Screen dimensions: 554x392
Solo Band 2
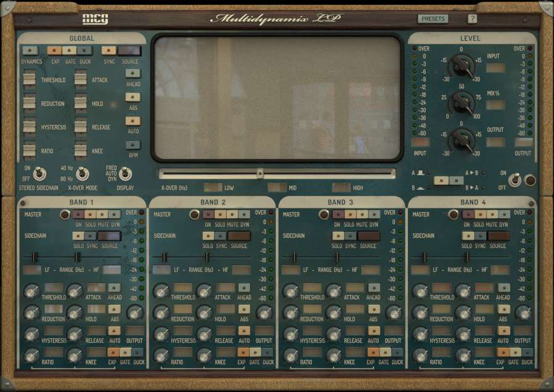(x=220, y=214)
